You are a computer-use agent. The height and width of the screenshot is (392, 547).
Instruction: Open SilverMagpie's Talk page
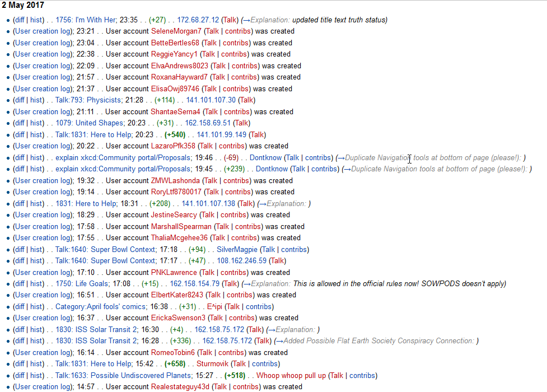pos(268,250)
